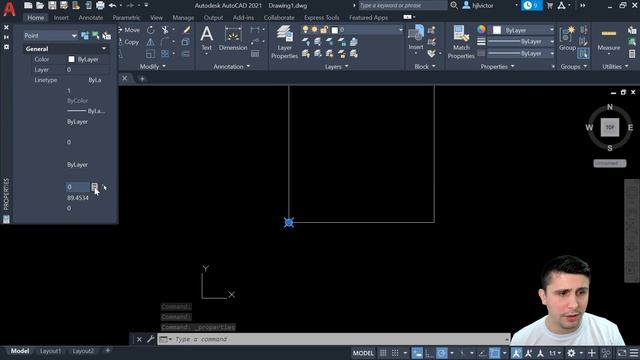Select the rectangular Array tool
This screenshot has height=360, width=640.
[164, 54]
